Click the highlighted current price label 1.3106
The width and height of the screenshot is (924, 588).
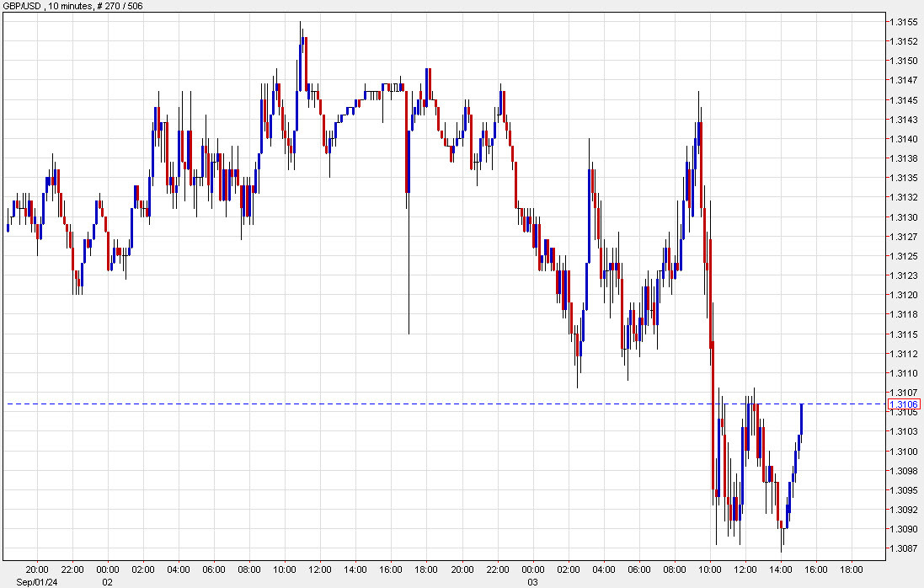point(904,404)
